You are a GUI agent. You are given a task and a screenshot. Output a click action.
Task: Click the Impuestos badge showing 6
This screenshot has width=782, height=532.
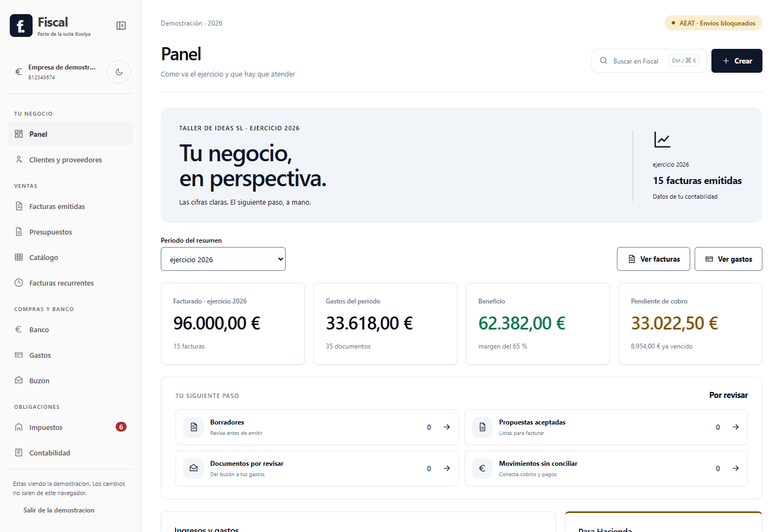[121, 427]
